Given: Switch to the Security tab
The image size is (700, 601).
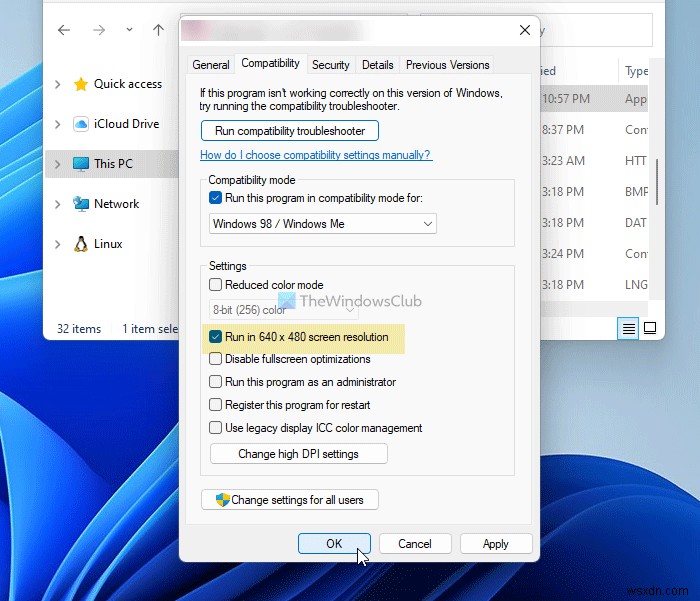Looking at the screenshot, I should pos(330,65).
